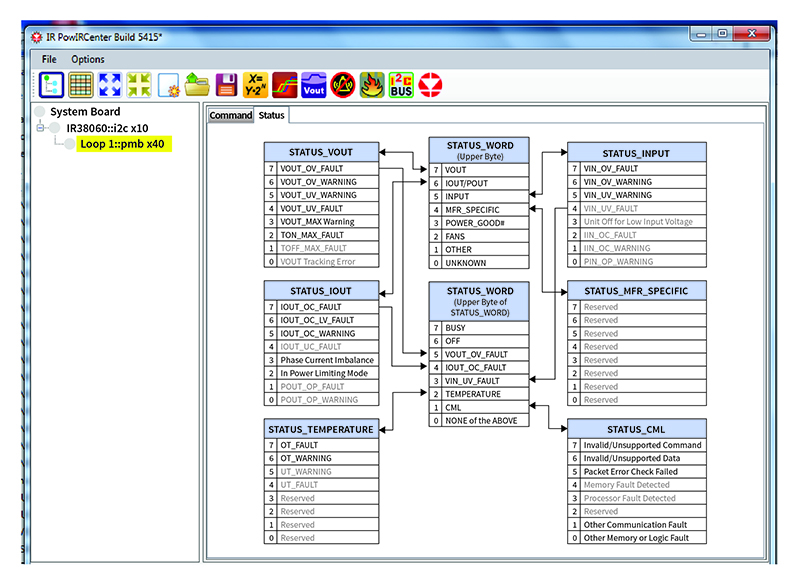
Task: Click the BUSY row
Action: [x=479, y=327]
